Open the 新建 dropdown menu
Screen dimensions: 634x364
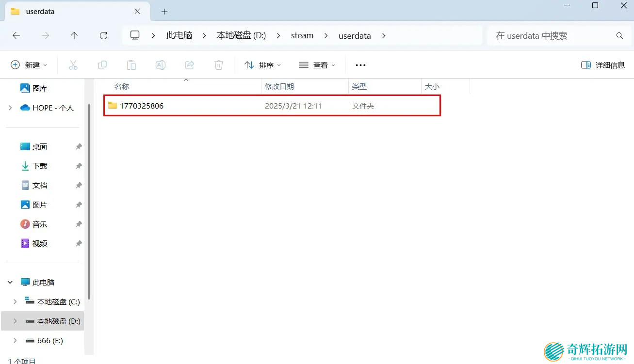(x=29, y=65)
